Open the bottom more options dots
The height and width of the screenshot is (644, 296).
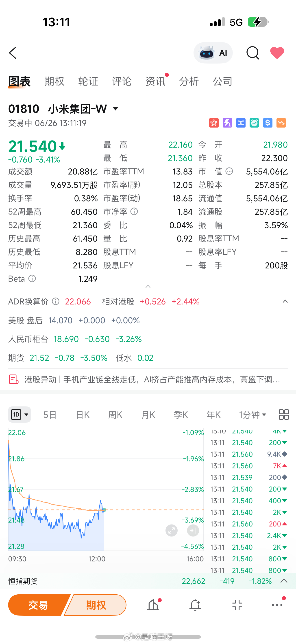(277, 605)
